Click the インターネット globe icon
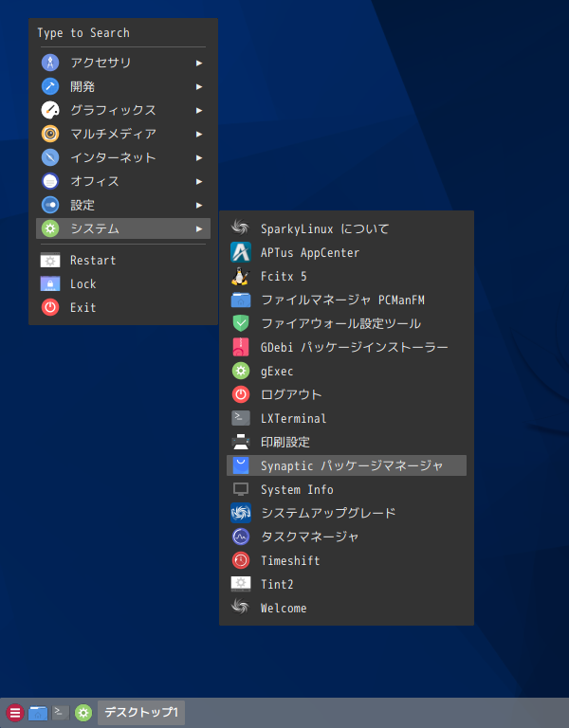The width and height of the screenshot is (569, 728). click(x=50, y=157)
